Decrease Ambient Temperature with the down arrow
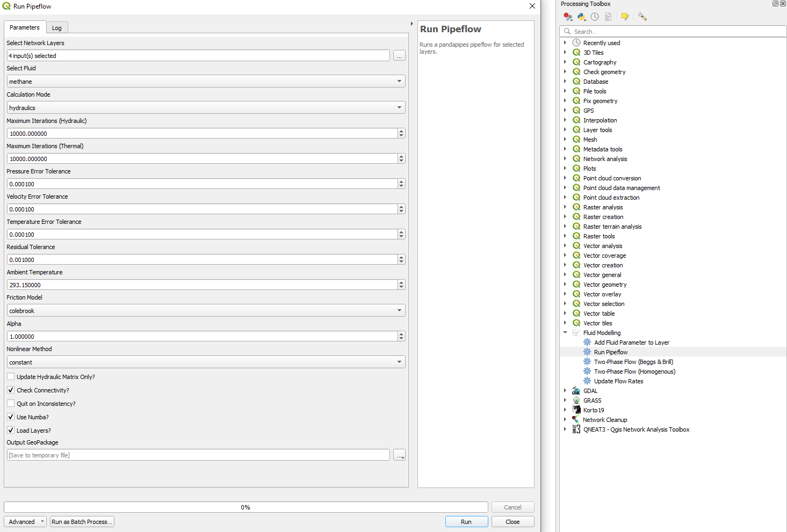The image size is (787, 532). click(401, 287)
